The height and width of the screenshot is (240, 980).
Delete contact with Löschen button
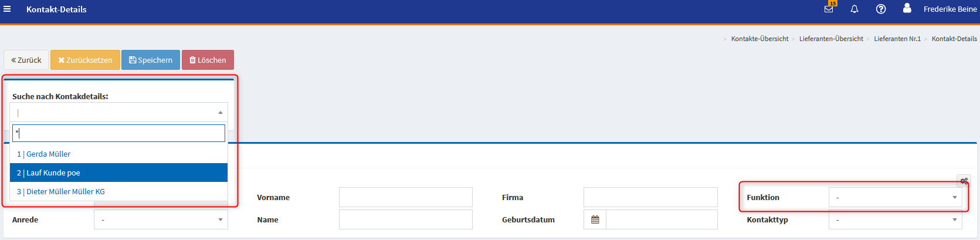tap(208, 60)
